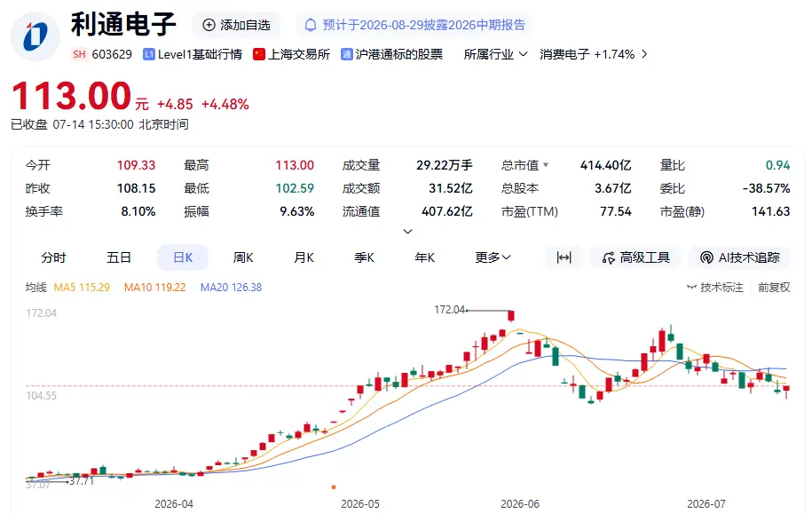Click the 流通值 value 407.62亿
The image size is (812, 514).
point(447,211)
